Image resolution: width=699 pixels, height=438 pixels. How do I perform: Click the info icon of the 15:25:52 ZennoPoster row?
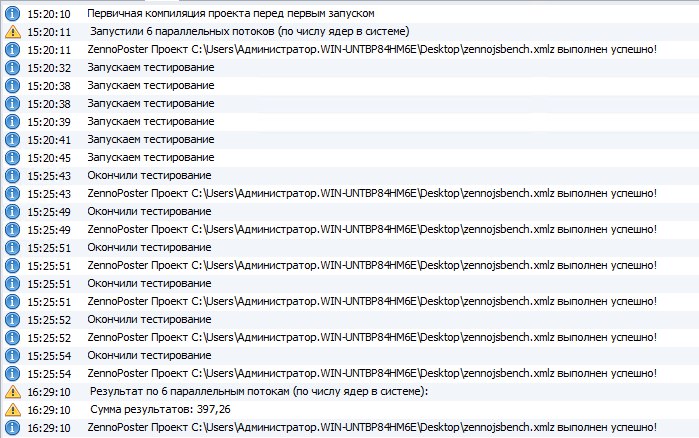coord(12,338)
